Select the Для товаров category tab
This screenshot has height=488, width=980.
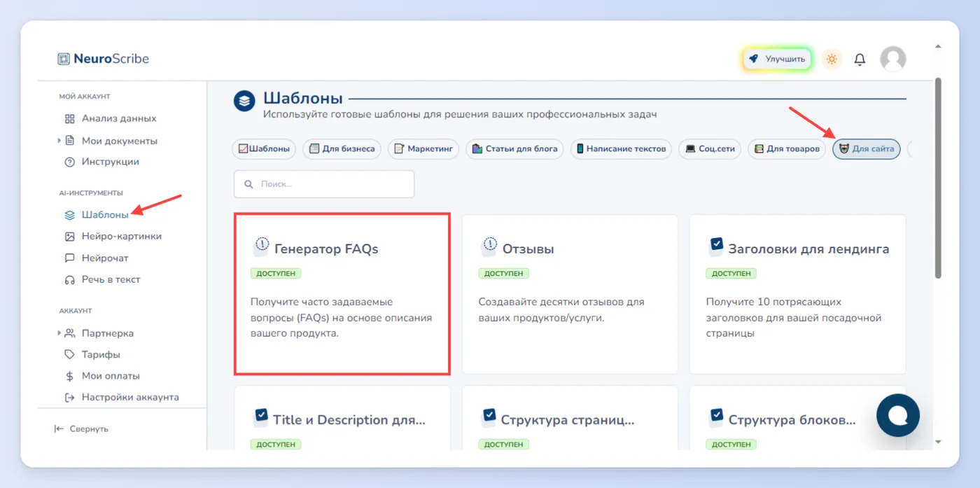[x=787, y=149]
